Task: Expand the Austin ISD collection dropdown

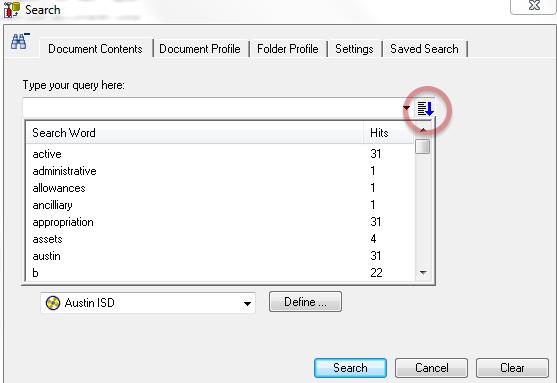Action: pyautogui.click(x=247, y=303)
